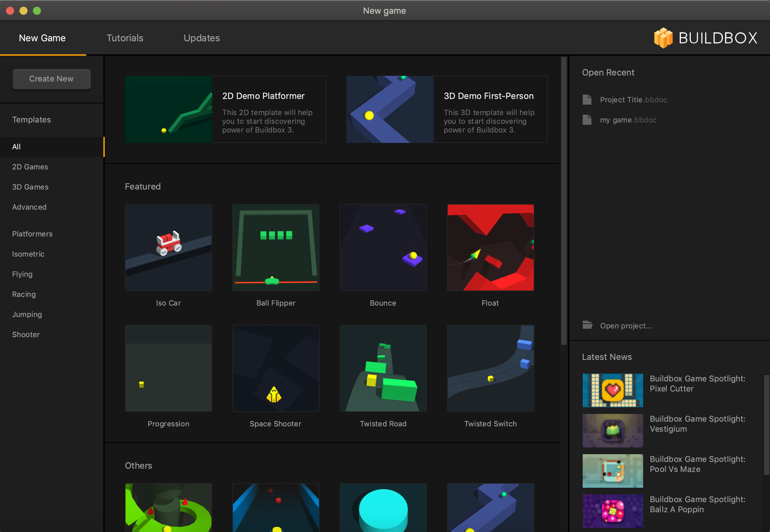Image resolution: width=770 pixels, height=532 pixels.
Task: Click the file icon beside Project Title.bbdoc
Action: click(x=587, y=100)
